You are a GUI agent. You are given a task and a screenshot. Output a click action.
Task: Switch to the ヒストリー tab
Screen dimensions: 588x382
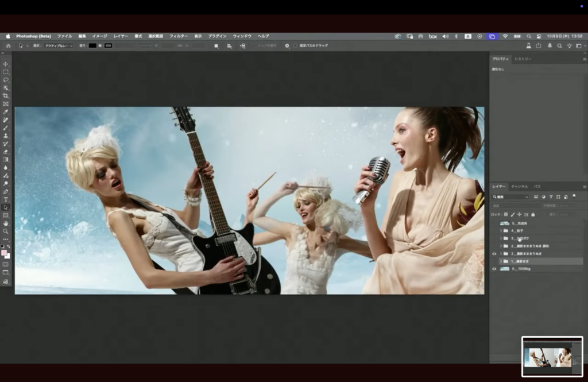tap(523, 59)
